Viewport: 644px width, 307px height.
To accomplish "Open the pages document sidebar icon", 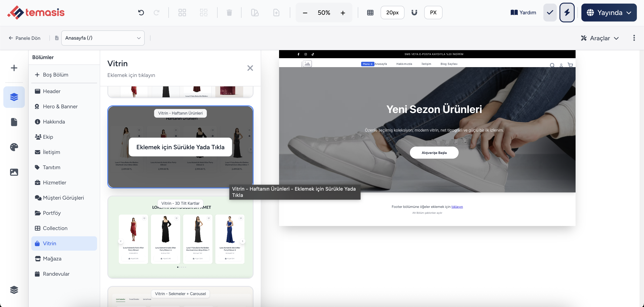I will pyautogui.click(x=14, y=122).
